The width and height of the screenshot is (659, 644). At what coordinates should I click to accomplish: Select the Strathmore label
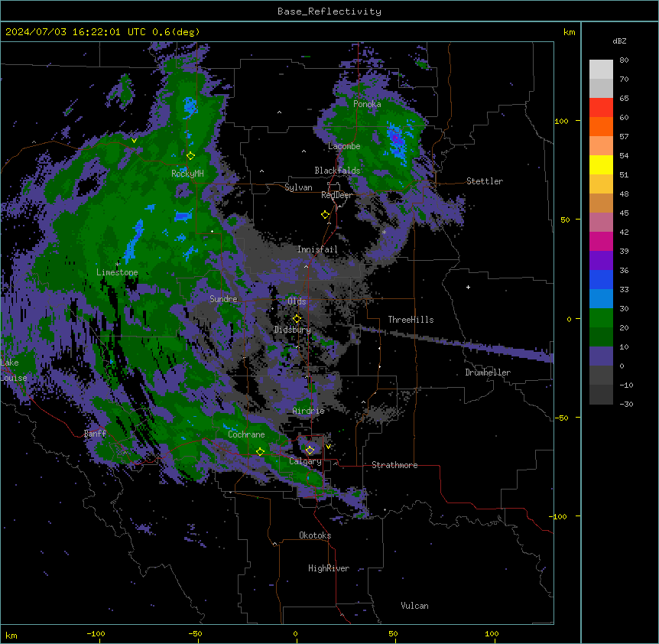[x=394, y=465]
